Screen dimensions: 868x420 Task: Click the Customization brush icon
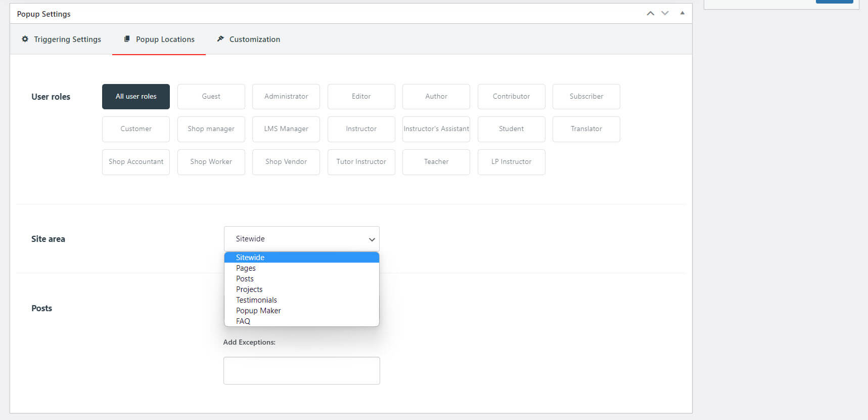[x=220, y=39]
